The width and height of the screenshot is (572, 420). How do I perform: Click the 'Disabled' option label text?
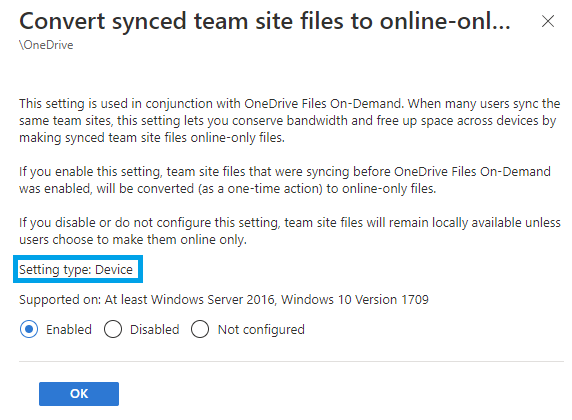click(155, 330)
